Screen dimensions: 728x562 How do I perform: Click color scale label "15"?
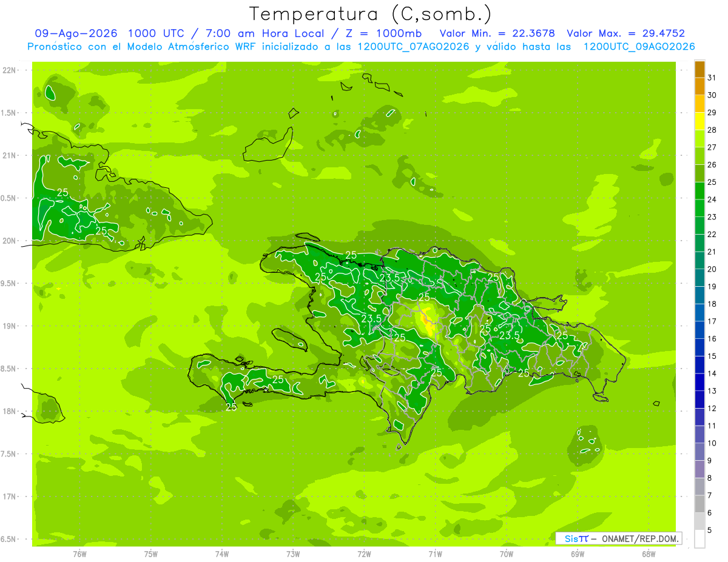[x=712, y=356]
